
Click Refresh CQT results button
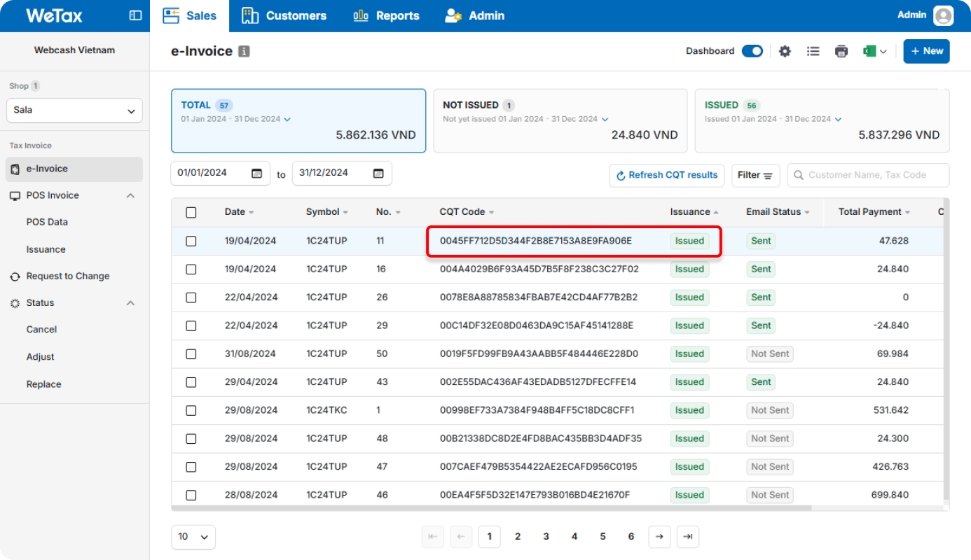667,176
